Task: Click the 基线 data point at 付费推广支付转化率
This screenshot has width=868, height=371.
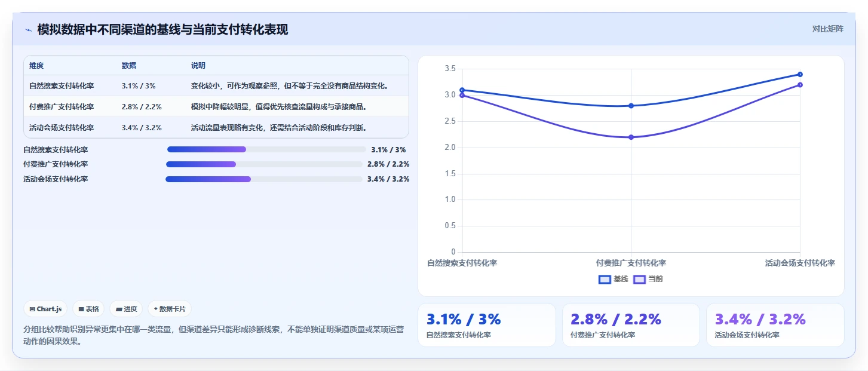Action: click(631, 106)
